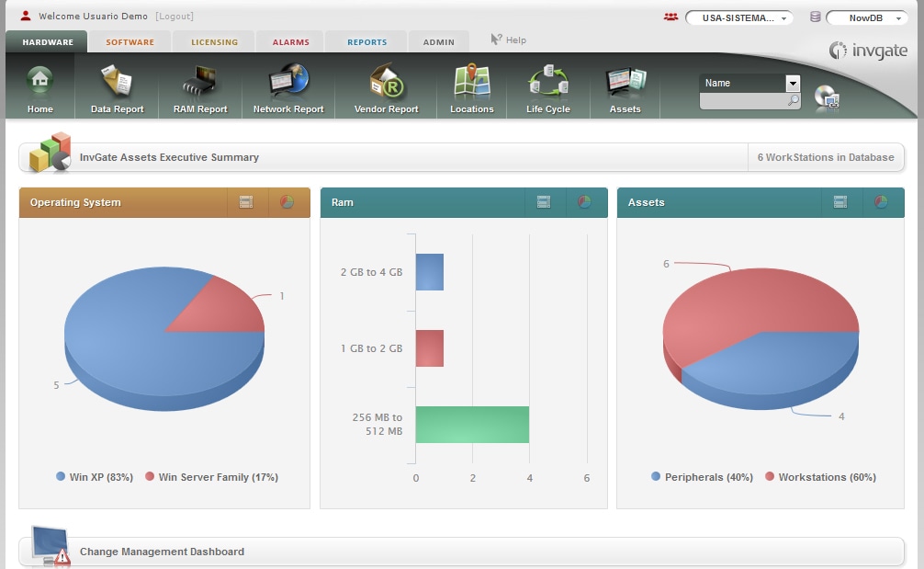Click the Vendor Report label

pyautogui.click(x=386, y=109)
